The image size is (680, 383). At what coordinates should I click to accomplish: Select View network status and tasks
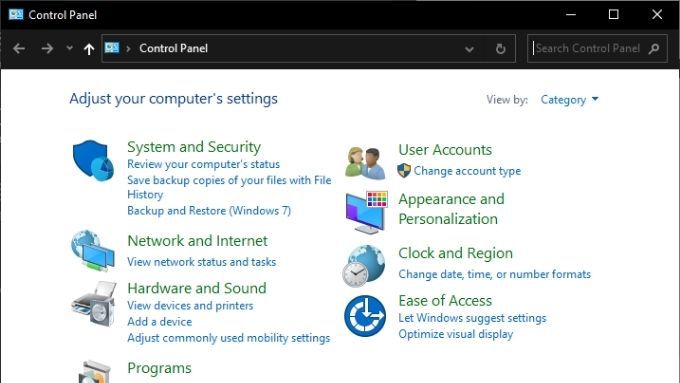tap(202, 262)
